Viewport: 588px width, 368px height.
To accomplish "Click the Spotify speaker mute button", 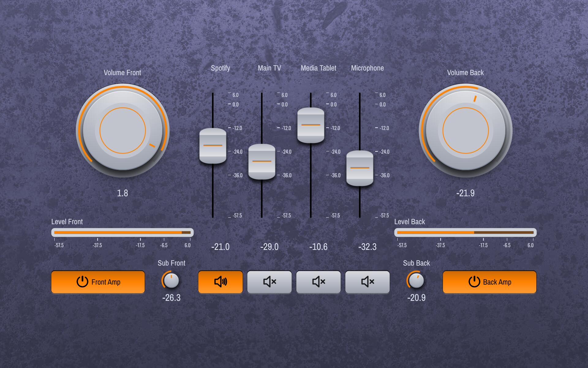I will point(220,282).
